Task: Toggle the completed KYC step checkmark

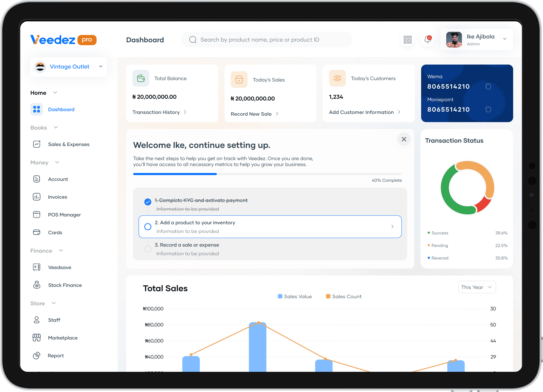Action: [x=148, y=202]
